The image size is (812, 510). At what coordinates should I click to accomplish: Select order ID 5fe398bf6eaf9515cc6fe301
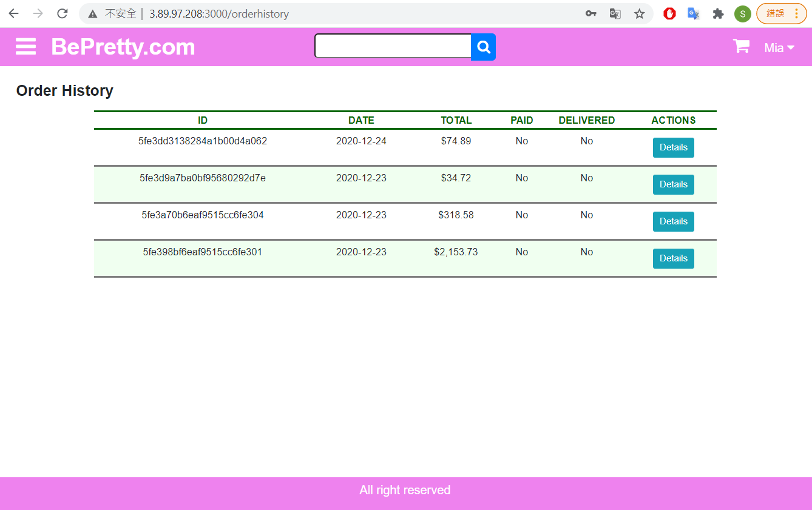click(x=203, y=252)
